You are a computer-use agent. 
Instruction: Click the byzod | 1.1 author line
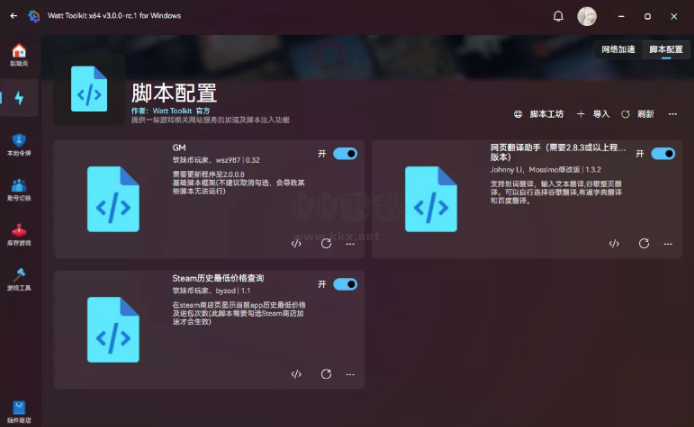click(211, 291)
